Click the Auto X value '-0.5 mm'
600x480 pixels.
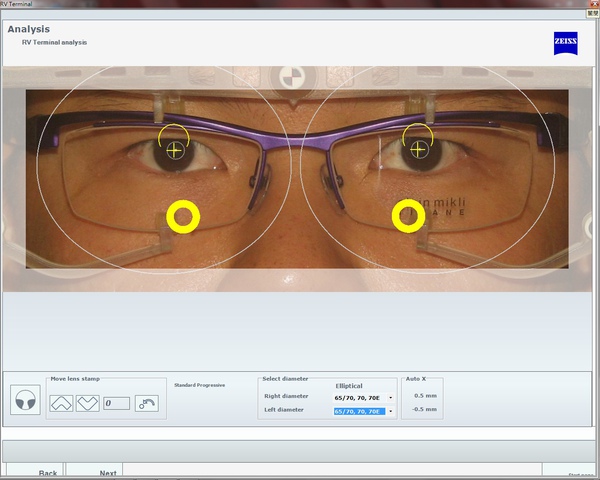click(x=424, y=409)
